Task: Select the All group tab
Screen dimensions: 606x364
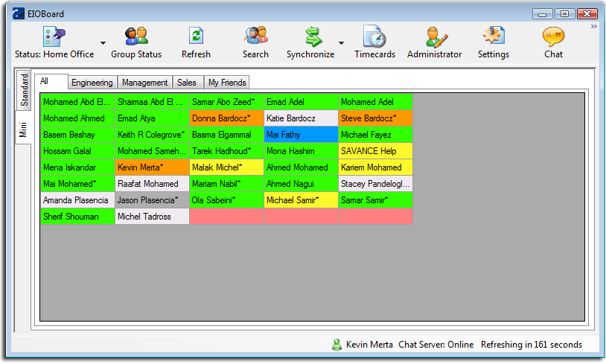Action: pyautogui.click(x=51, y=82)
